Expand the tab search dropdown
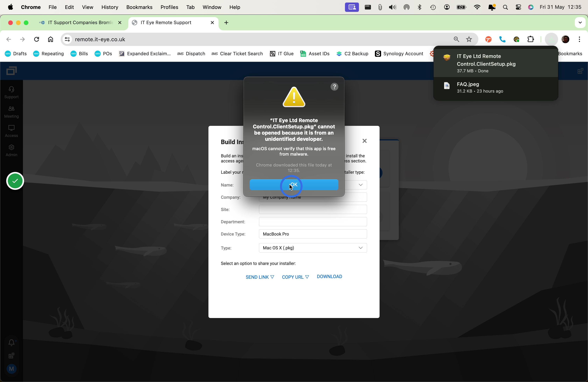588x382 pixels. pyautogui.click(x=580, y=23)
